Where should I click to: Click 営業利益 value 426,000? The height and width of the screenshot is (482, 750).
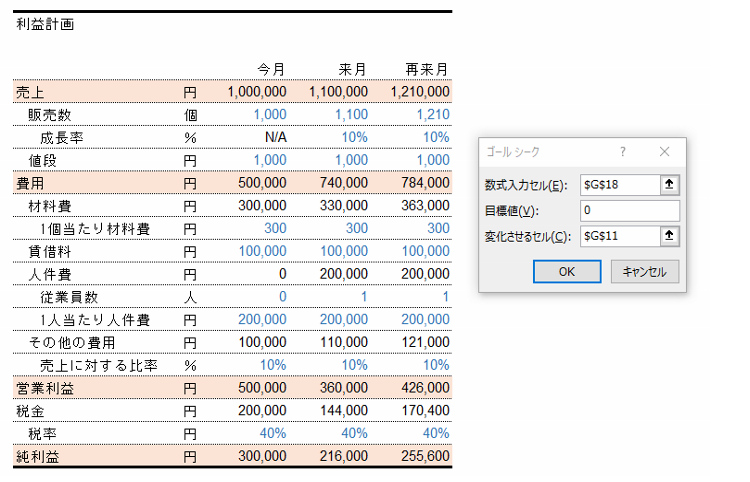(x=426, y=388)
